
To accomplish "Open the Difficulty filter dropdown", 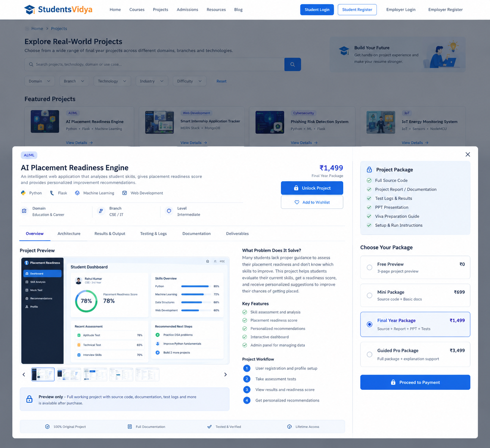I will pyautogui.click(x=189, y=81).
